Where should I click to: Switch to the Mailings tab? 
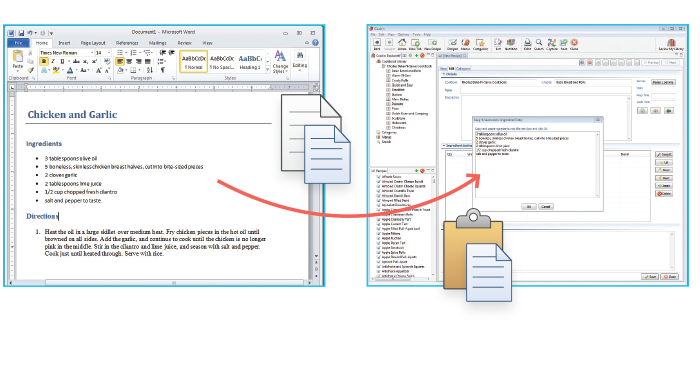coord(158,43)
